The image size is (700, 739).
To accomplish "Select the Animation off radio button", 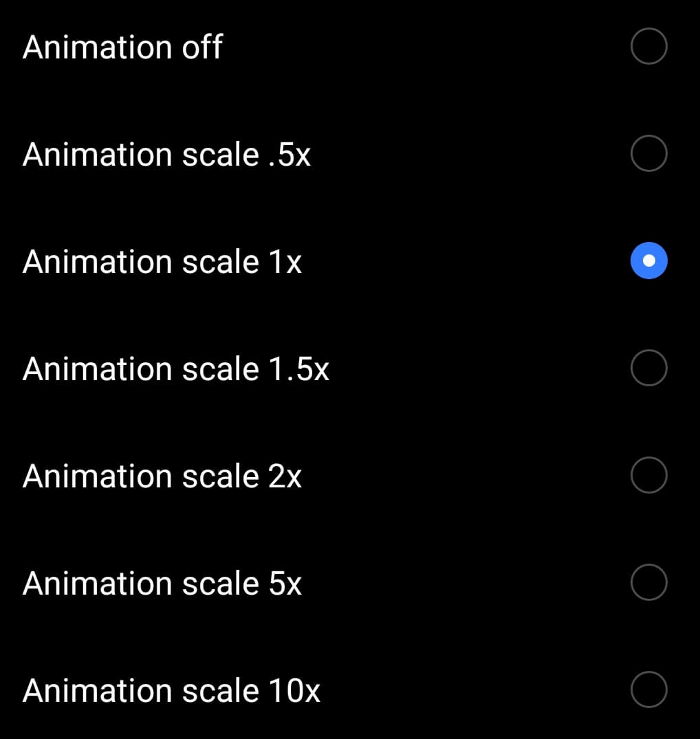I will click(x=648, y=47).
